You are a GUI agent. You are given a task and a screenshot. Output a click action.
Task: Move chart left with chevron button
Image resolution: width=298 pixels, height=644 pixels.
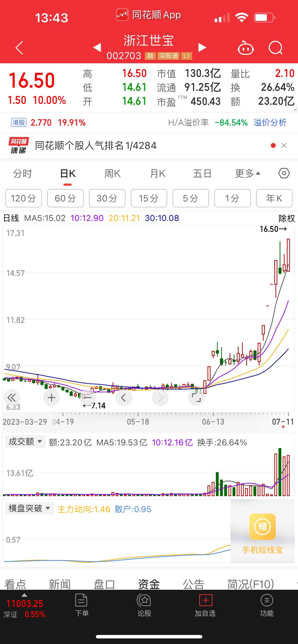[x=124, y=397]
